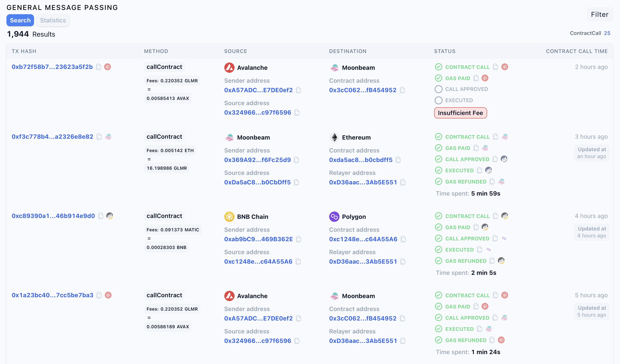Screen dimensions: 620x364
Task: Open transaction 0x1a23bc40...7cc5be7ba3
Action: pos(52,295)
